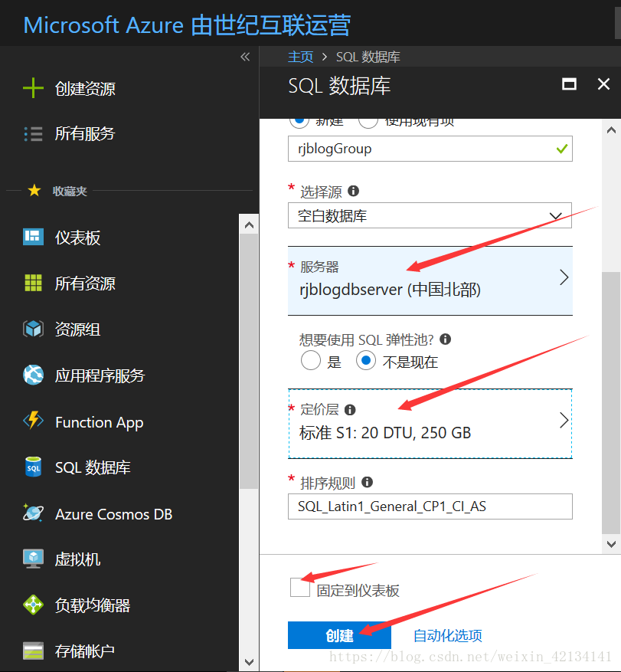The width and height of the screenshot is (621, 672).
Task: Open the 选择源 空白数据库 dropdown
Action: tap(430, 215)
